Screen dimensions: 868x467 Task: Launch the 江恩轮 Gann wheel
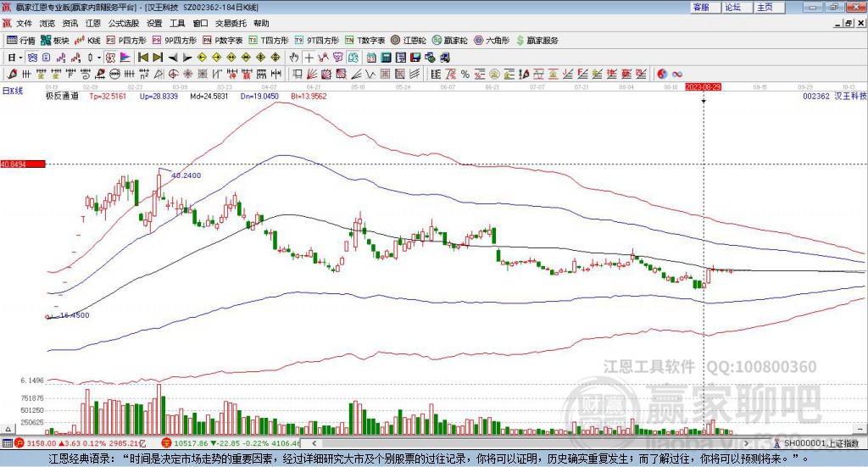409,41
